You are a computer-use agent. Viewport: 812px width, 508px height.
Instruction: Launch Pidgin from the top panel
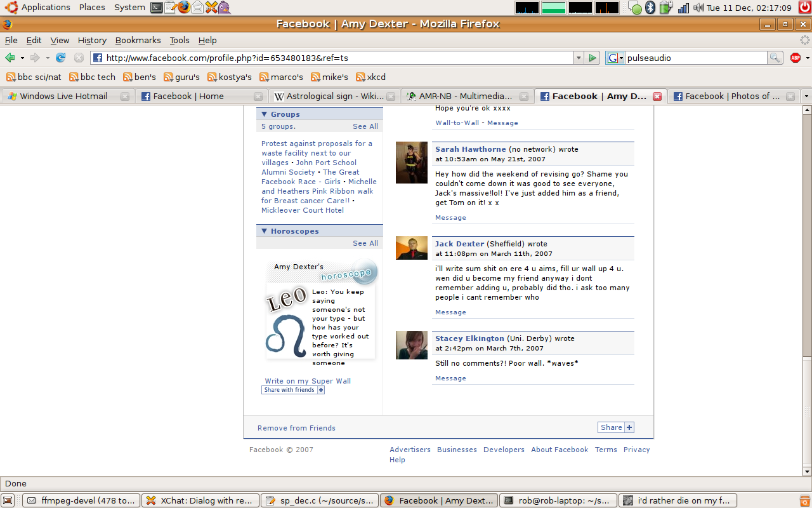(x=224, y=8)
